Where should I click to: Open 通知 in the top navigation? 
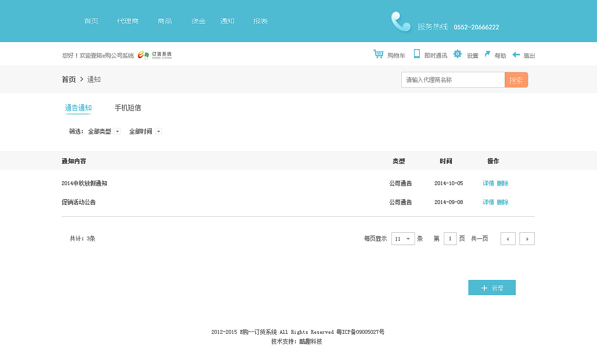point(227,21)
